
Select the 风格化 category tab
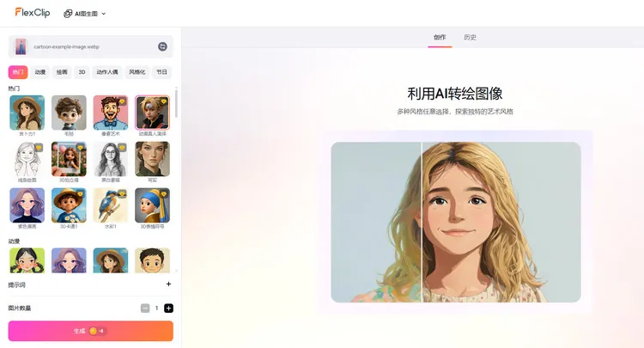tap(137, 72)
